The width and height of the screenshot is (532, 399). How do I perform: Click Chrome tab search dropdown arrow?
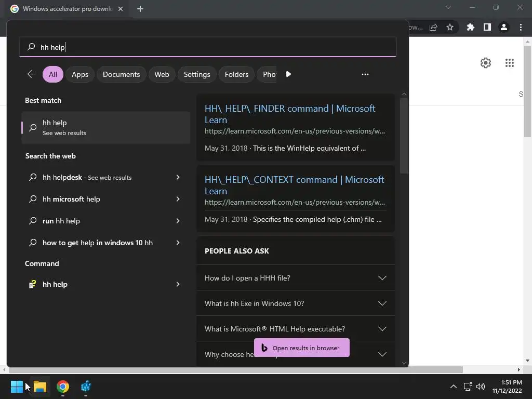448,7
